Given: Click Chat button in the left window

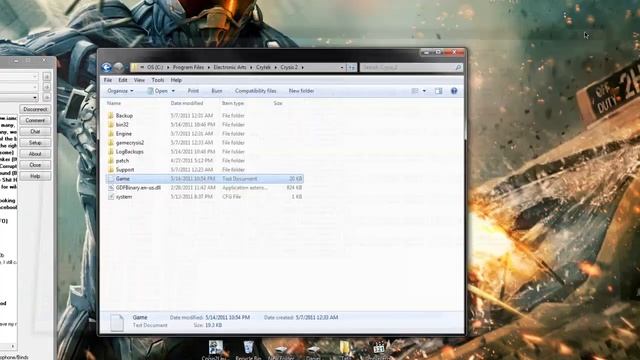Looking at the screenshot, I should [x=35, y=131].
